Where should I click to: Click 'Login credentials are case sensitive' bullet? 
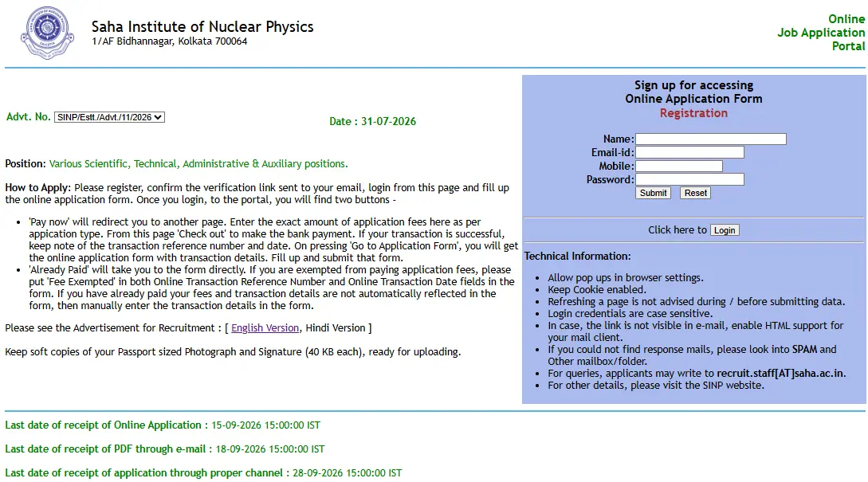630,314
